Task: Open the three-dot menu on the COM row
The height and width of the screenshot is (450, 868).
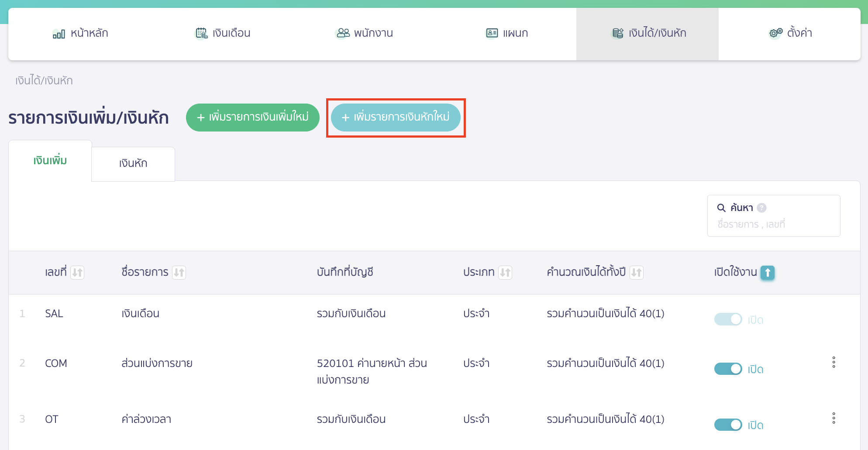Action: (x=834, y=362)
